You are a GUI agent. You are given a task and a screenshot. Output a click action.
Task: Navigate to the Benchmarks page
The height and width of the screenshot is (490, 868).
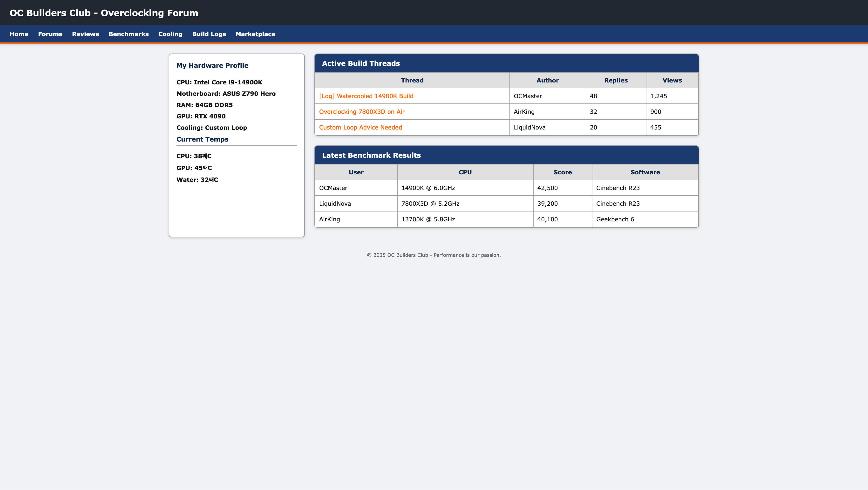coord(128,34)
